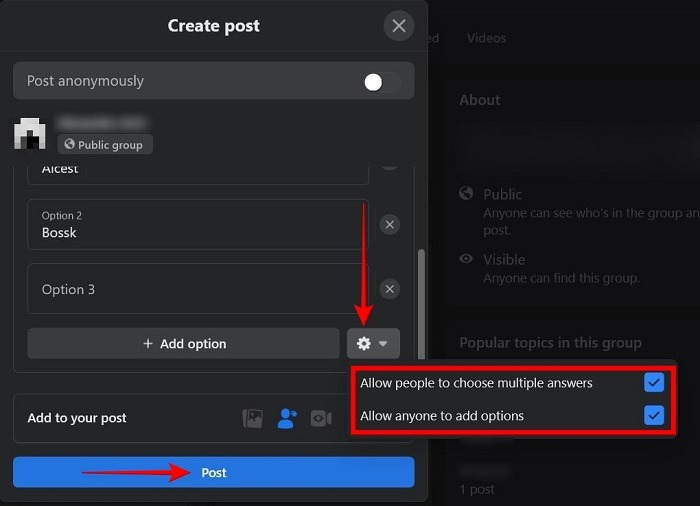Click the Option 1 Alcest field
Image resolution: width=700 pixels, height=506 pixels.
tap(198, 174)
